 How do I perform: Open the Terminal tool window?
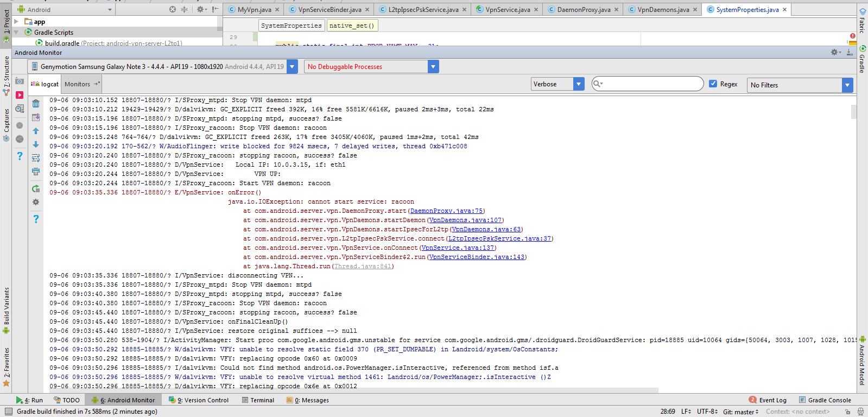point(258,400)
